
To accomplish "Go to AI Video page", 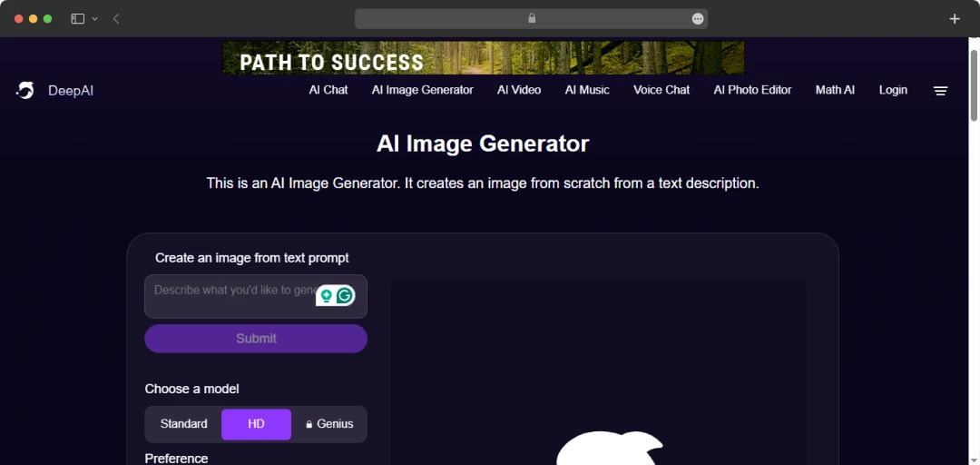I will pyautogui.click(x=519, y=90).
